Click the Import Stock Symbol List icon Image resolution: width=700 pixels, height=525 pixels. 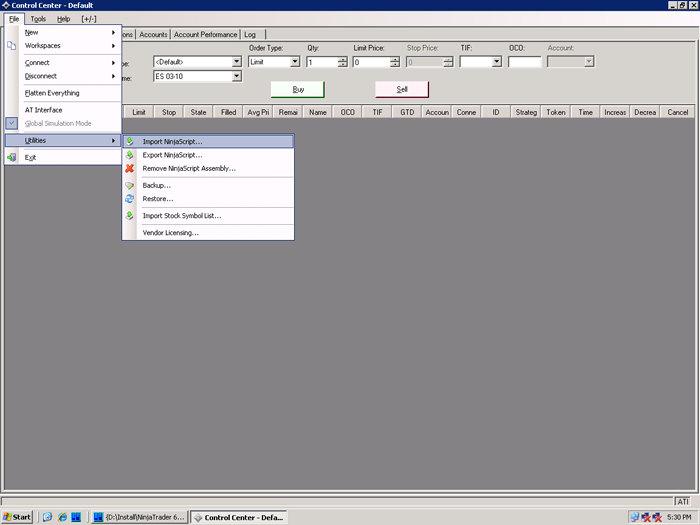point(130,216)
